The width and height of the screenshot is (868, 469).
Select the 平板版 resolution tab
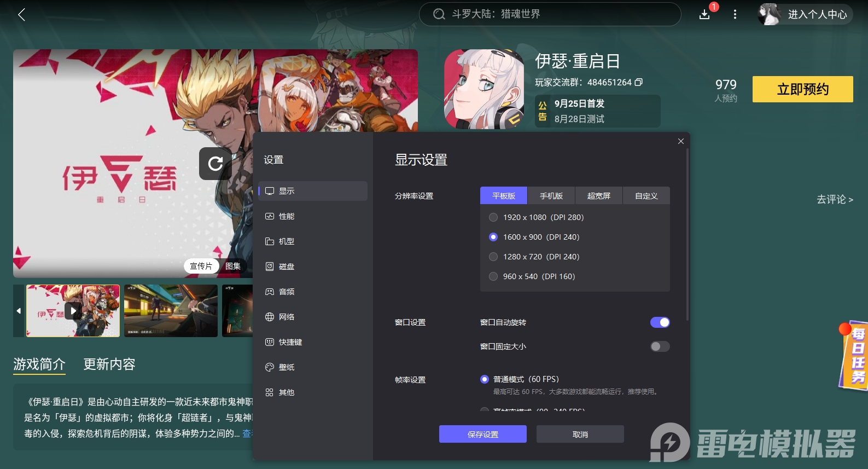pos(504,195)
